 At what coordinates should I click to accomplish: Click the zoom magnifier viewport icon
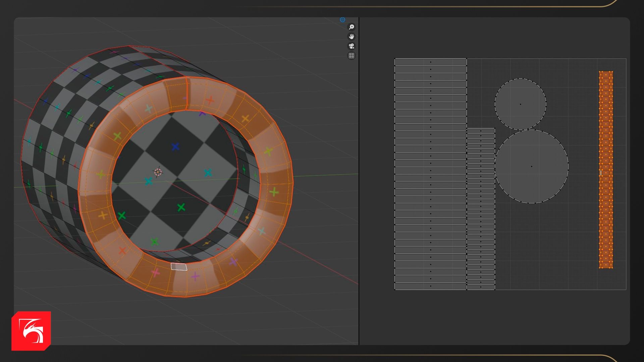pos(351,27)
